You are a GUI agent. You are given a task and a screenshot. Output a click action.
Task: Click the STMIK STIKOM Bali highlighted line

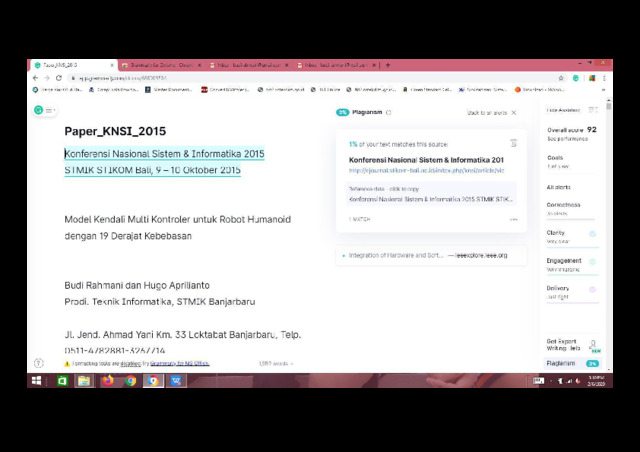153,170
